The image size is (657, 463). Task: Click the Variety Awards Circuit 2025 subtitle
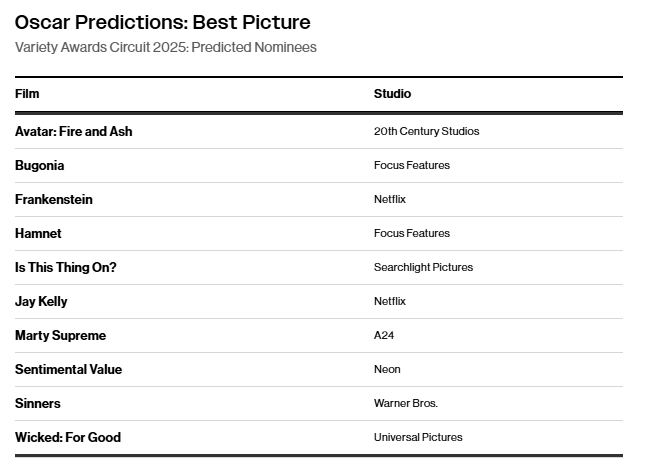pyautogui.click(x=166, y=48)
